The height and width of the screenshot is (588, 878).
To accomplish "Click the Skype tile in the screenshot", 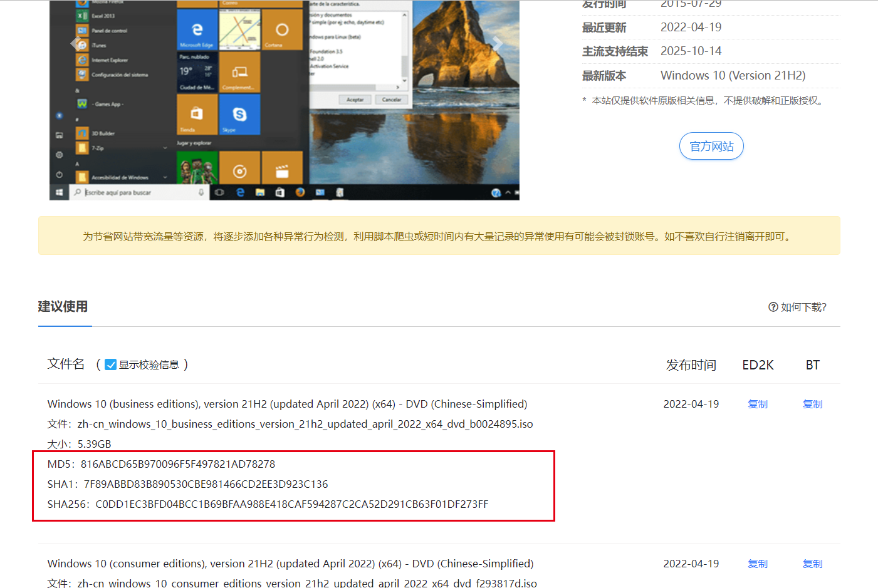I will pos(239,115).
